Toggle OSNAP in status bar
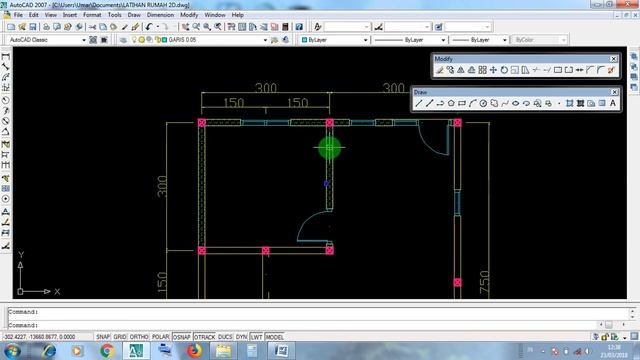Screen dimensions: 640x360 point(182,337)
